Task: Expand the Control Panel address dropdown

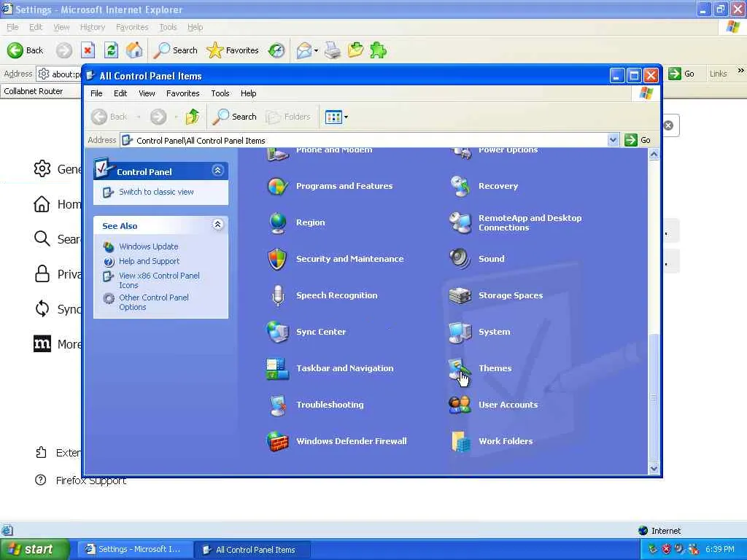Action: point(613,140)
